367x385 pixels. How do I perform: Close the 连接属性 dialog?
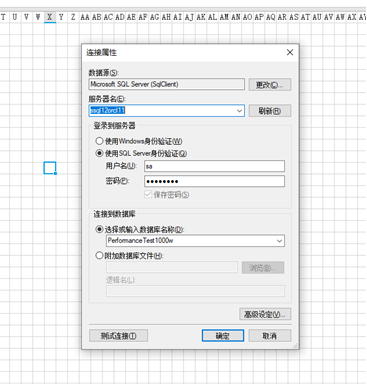click(x=290, y=52)
